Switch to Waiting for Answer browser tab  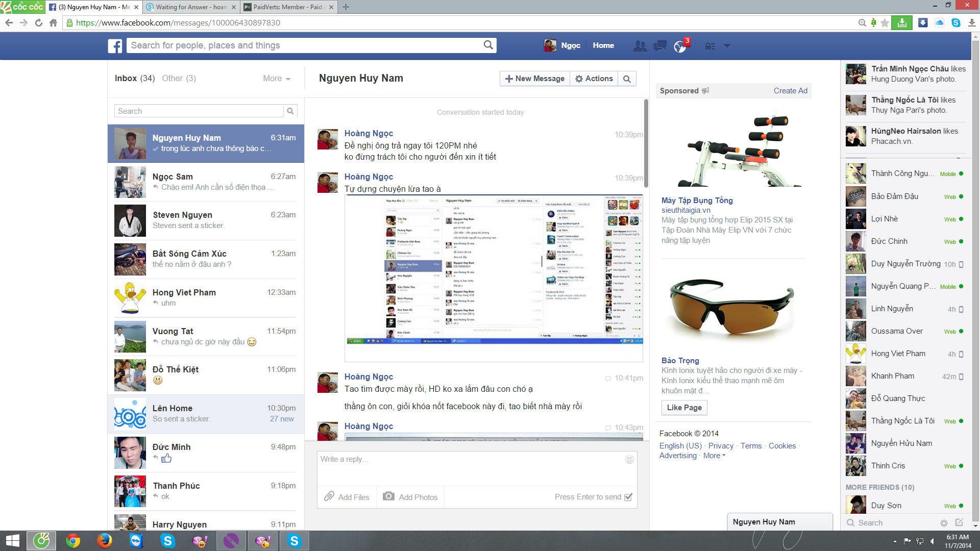point(191,7)
